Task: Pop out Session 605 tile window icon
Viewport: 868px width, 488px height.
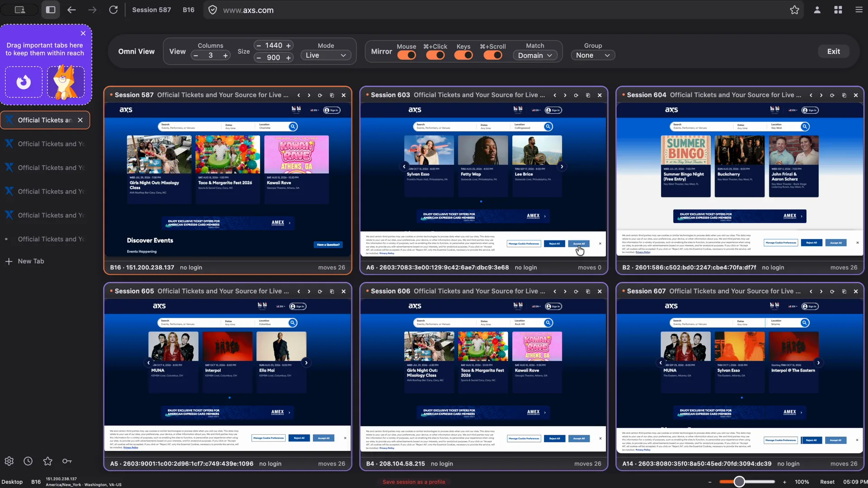Action: pyautogui.click(x=332, y=291)
